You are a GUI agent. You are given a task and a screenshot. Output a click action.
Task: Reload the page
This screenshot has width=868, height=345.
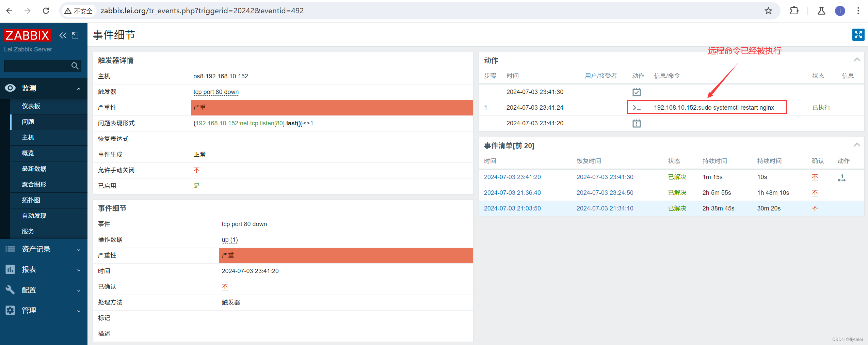(x=46, y=11)
